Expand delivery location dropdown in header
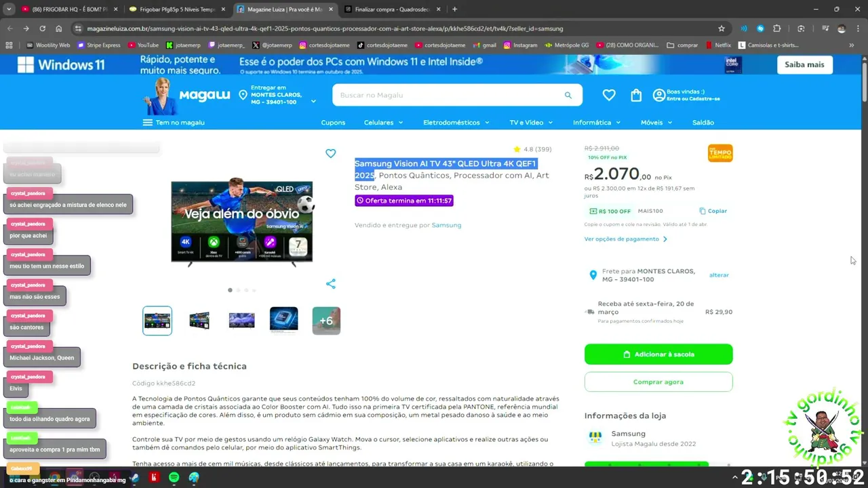This screenshot has height=488, width=868. 313,102
